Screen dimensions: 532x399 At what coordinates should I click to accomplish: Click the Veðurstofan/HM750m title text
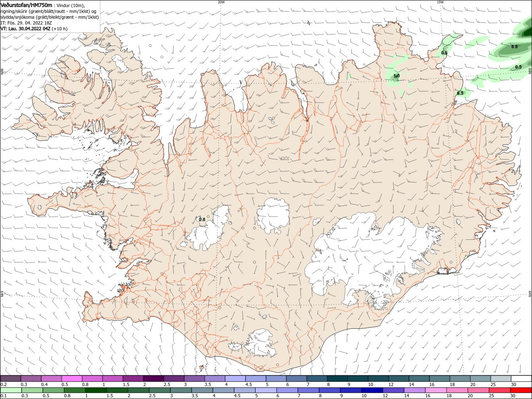click(27, 5)
